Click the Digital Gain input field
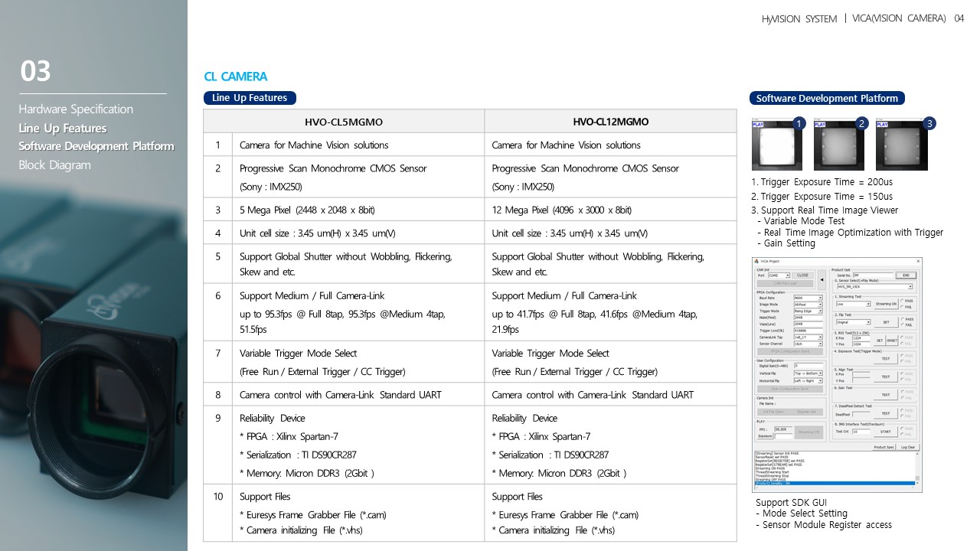 coord(808,366)
